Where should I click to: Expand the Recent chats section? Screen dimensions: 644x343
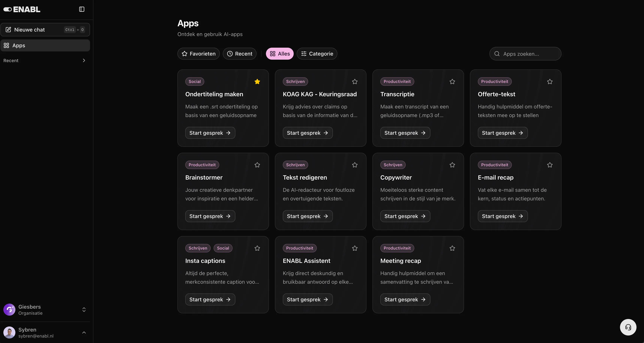84,61
